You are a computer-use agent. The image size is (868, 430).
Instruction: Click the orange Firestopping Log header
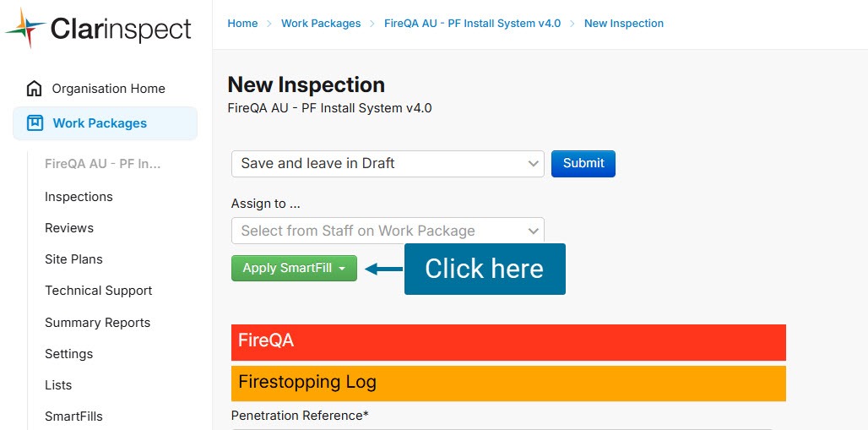[508, 383]
